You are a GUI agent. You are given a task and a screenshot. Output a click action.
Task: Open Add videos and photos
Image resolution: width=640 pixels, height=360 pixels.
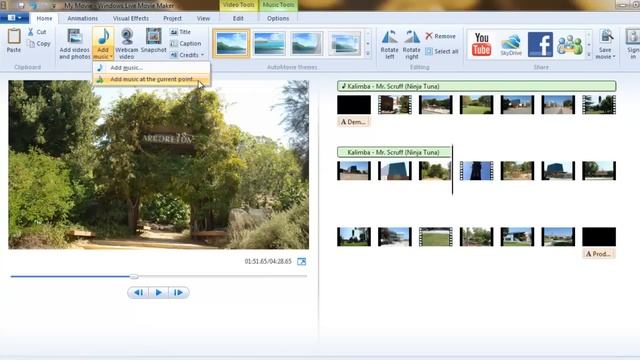[x=74, y=44]
